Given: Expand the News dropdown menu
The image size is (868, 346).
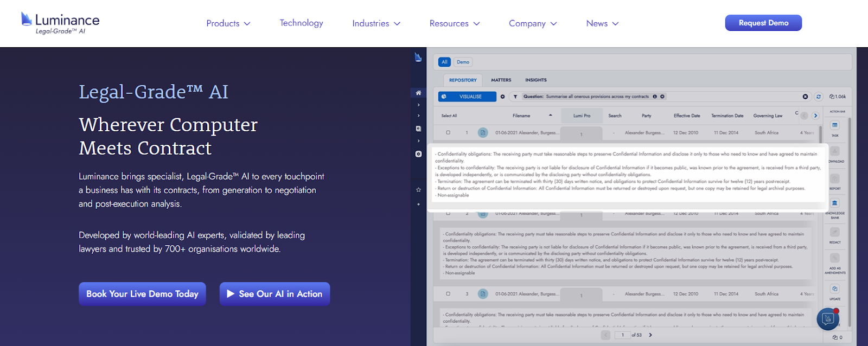Looking at the screenshot, I should (x=602, y=23).
